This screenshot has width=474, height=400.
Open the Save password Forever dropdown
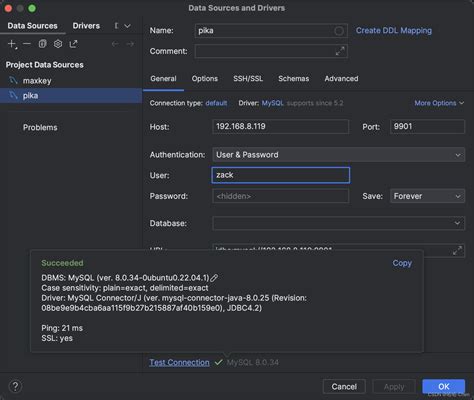(x=427, y=196)
